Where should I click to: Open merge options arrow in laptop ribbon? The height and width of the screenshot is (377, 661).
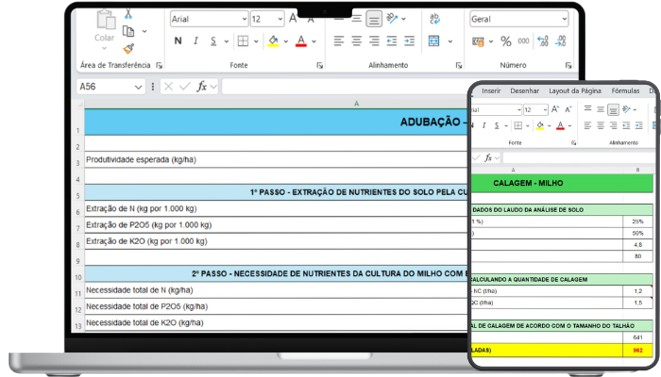click(x=450, y=41)
